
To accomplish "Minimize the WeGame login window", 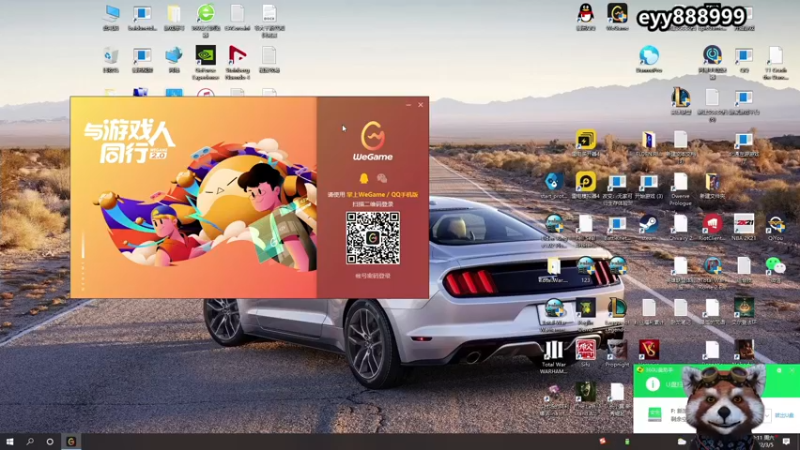I will click(x=408, y=105).
